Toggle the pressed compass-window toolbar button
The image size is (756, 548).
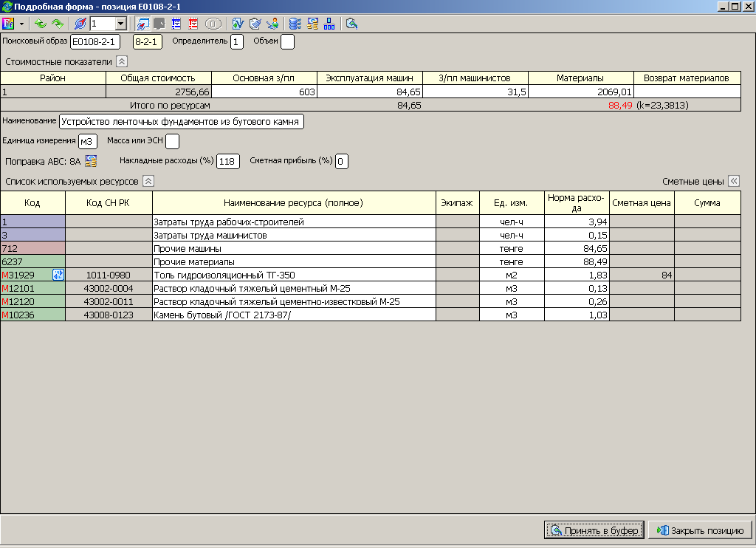(142, 23)
